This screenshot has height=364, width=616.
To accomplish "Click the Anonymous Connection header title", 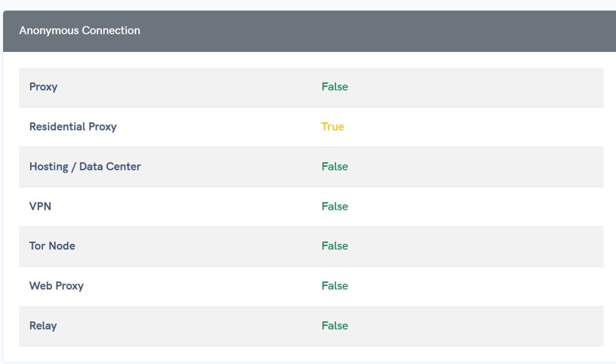I will pos(80,31).
